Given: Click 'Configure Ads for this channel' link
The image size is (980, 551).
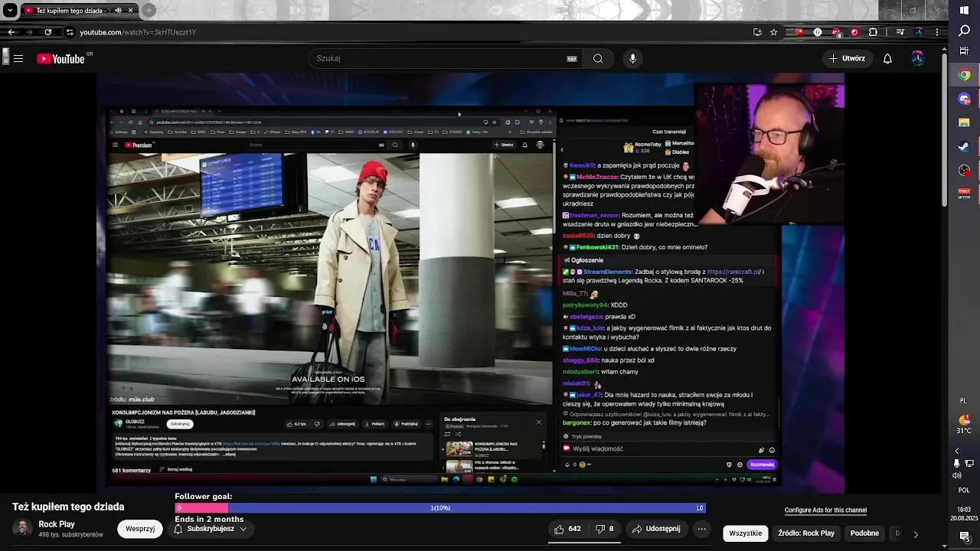Looking at the screenshot, I should (x=825, y=510).
